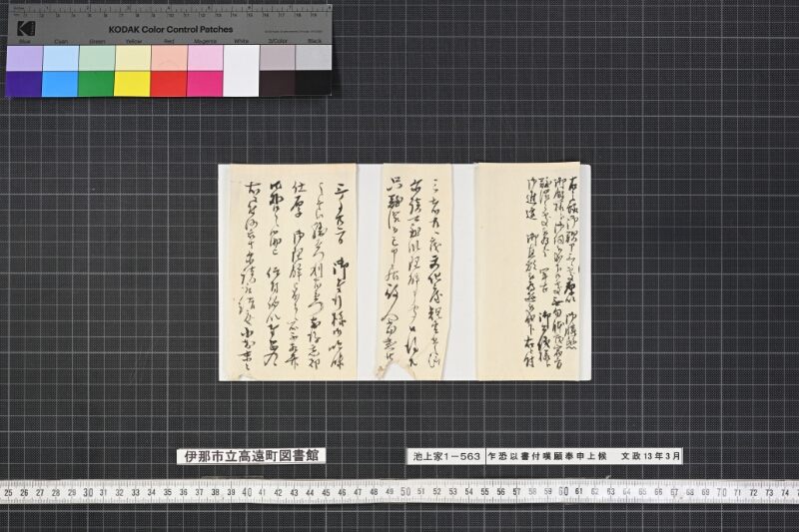The height and width of the screenshot is (532, 799).
Task: Click the 'Green' label on the chart
Action: (x=97, y=42)
